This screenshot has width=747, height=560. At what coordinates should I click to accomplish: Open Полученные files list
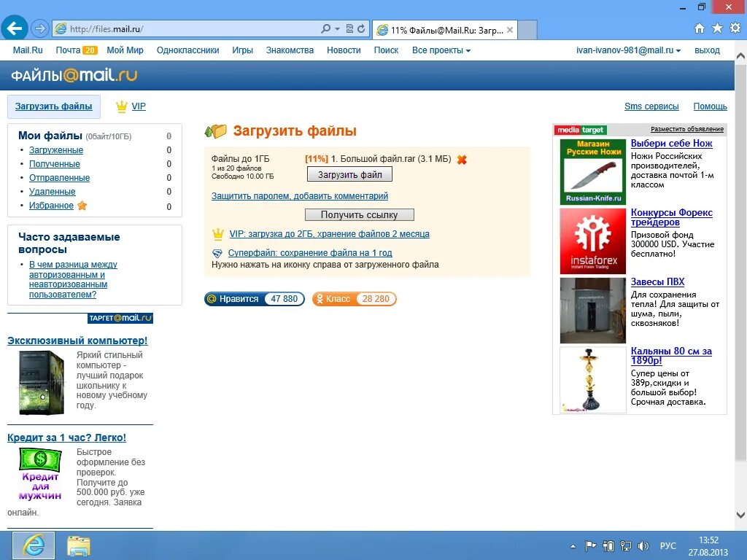pos(54,164)
